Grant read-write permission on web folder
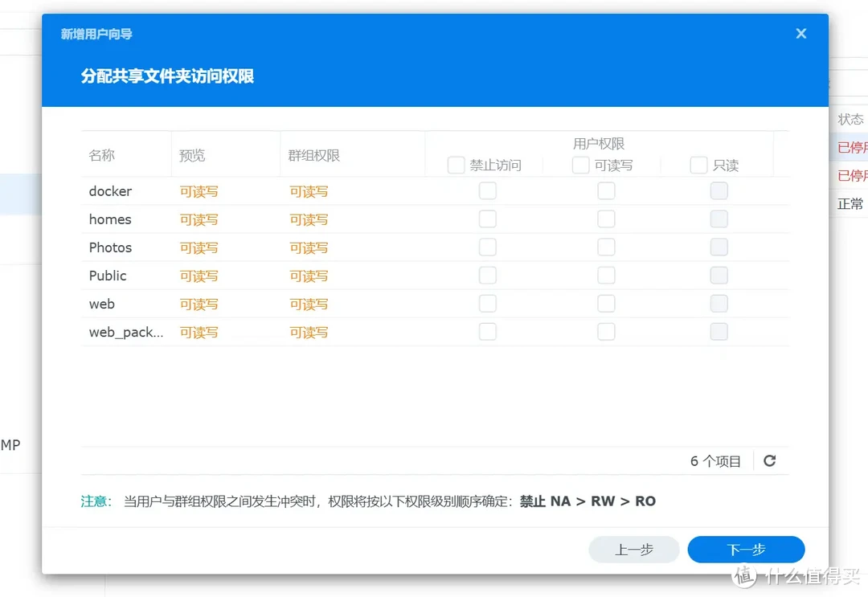The image size is (868, 597). (606, 303)
